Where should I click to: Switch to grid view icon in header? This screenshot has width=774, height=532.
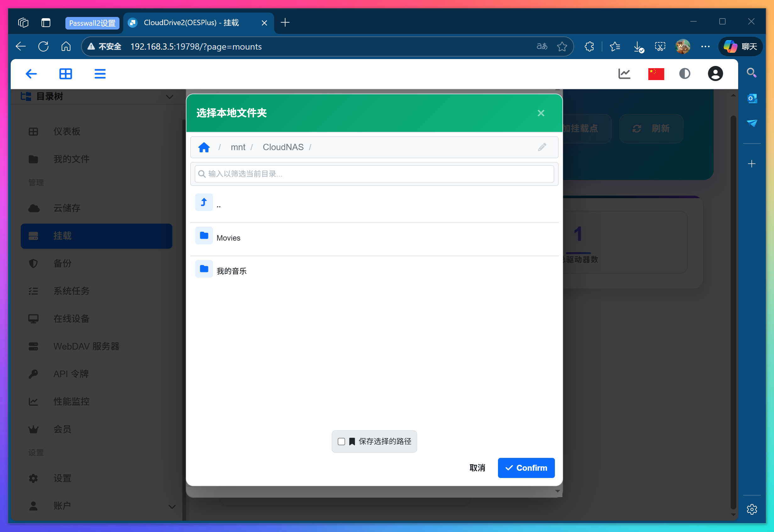66,74
